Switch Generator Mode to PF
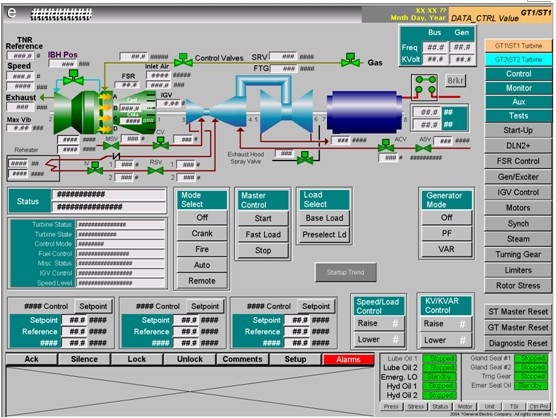 click(x=446, y=233)
